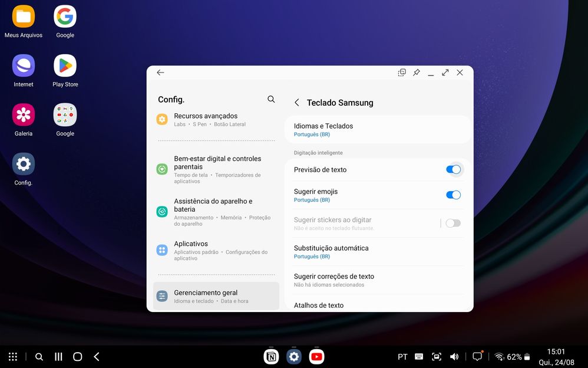Click the Teclado Samsung page title

[340, 103]
